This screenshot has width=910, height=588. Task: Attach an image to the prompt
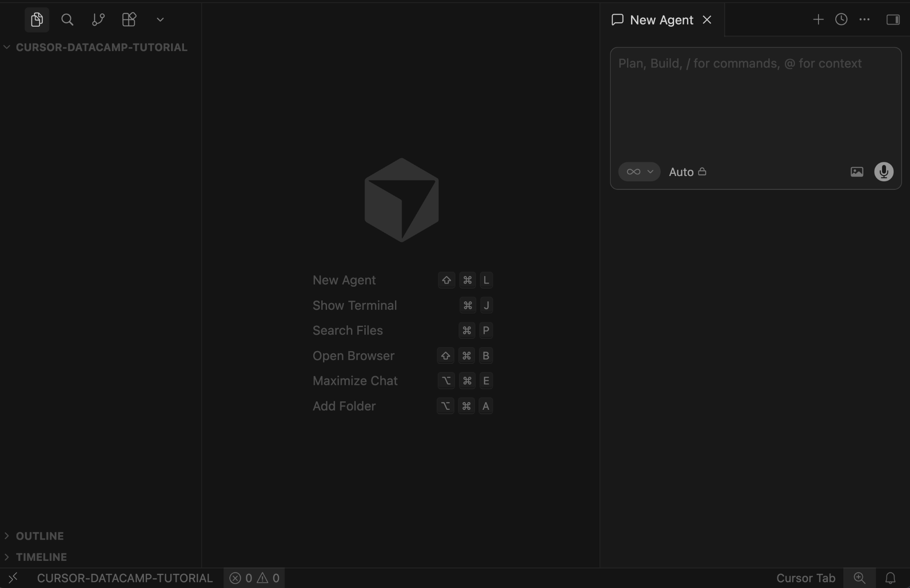857,172
